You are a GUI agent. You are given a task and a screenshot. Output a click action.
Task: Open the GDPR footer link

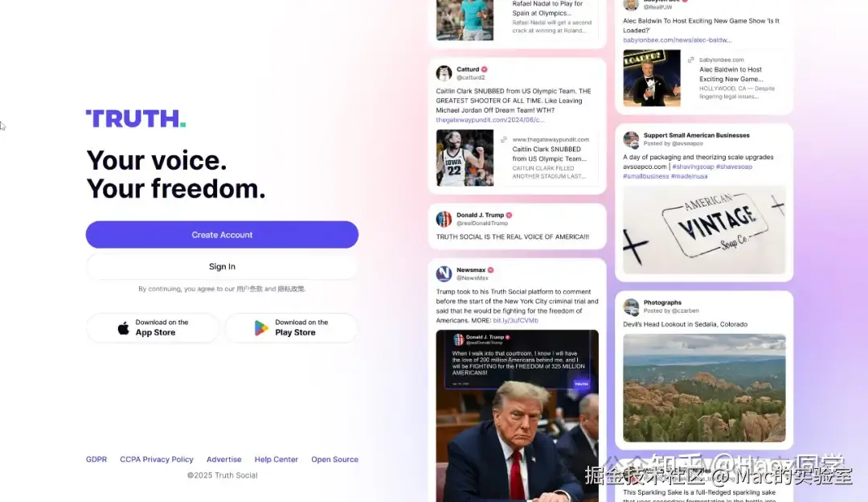[96, 459]
